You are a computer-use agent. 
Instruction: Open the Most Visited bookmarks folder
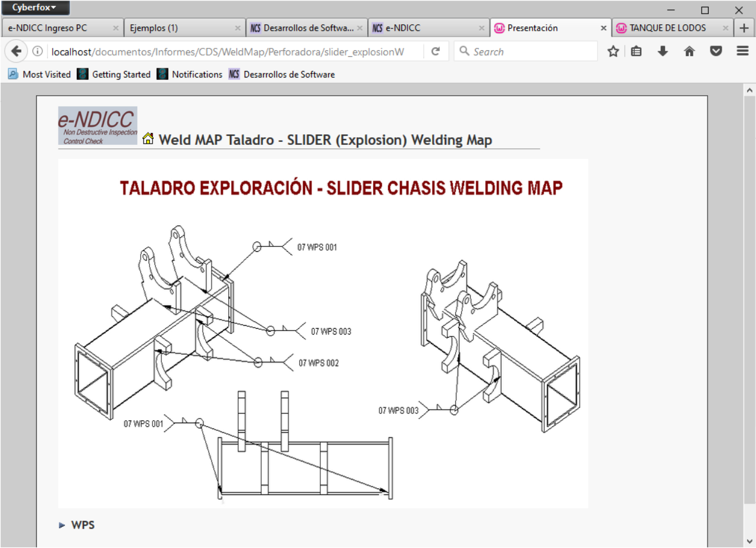click(x=39, y=74)
